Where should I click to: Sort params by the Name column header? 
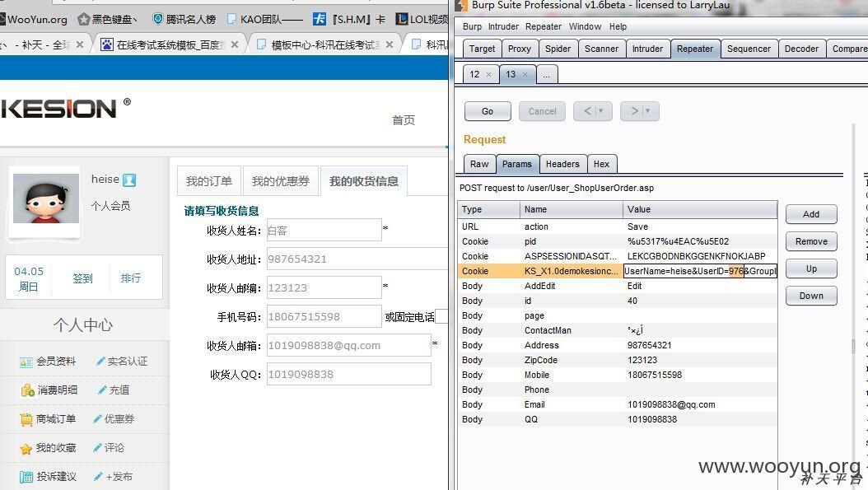(572, 209)
